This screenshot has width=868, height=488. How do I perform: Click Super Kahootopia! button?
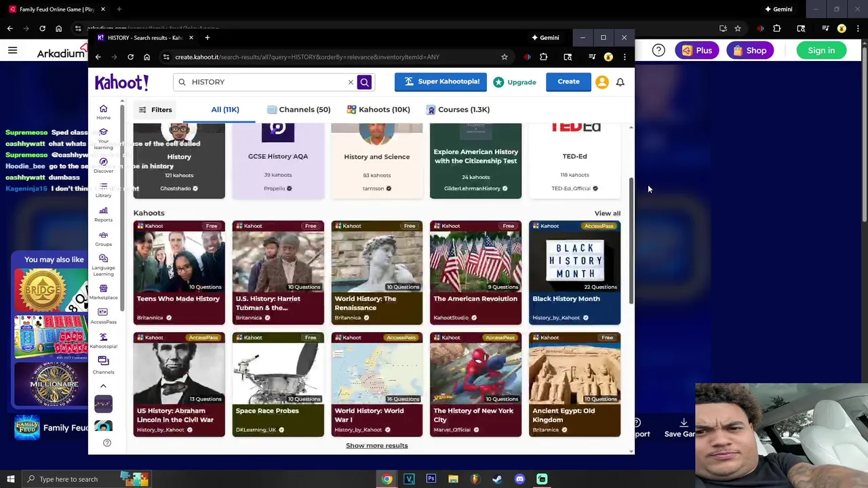coord(441,81)
